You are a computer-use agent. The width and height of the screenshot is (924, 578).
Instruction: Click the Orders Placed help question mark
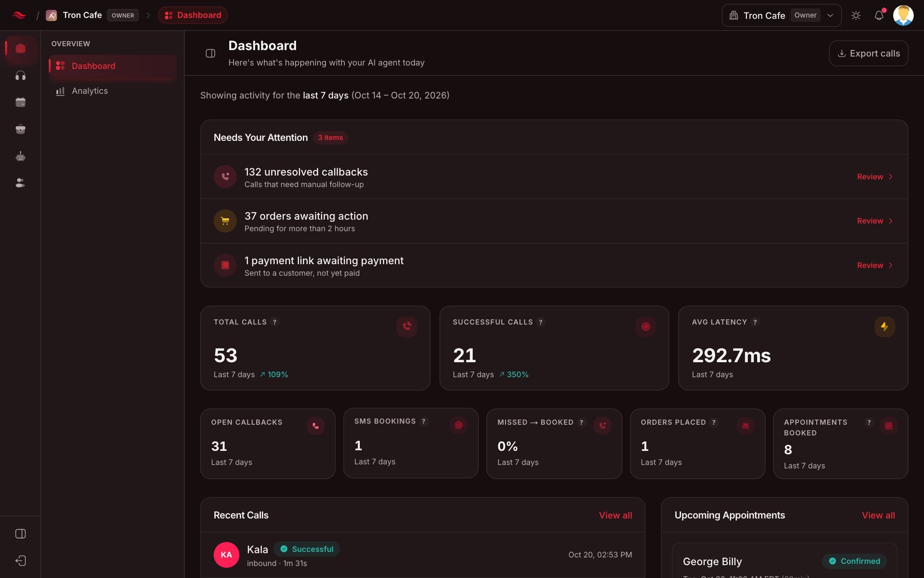[714, 422]
